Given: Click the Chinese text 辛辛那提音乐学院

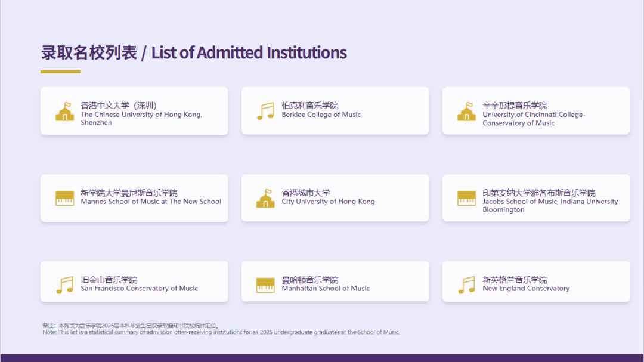Looking at the screenshot, I should coord(515,106).
